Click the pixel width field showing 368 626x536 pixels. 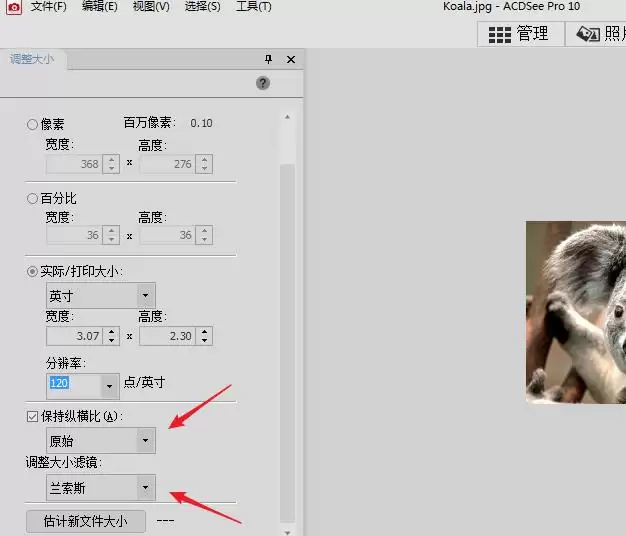coord(74,164)
